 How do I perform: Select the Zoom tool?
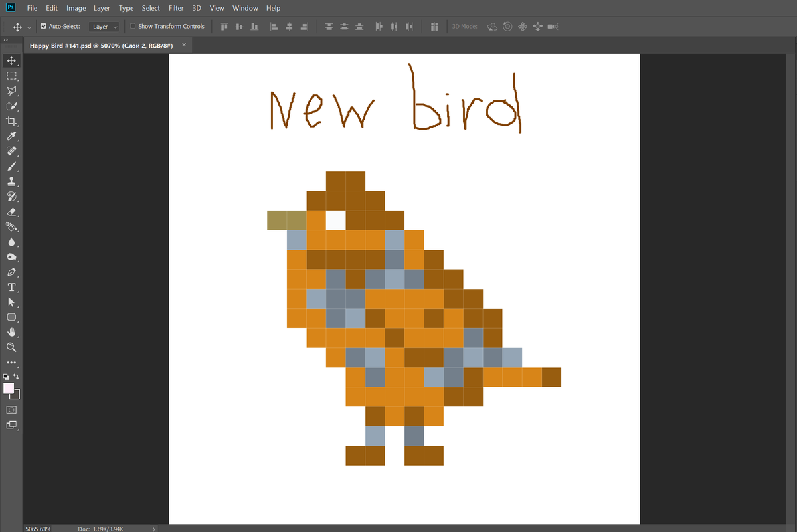(x=11, y=347)
